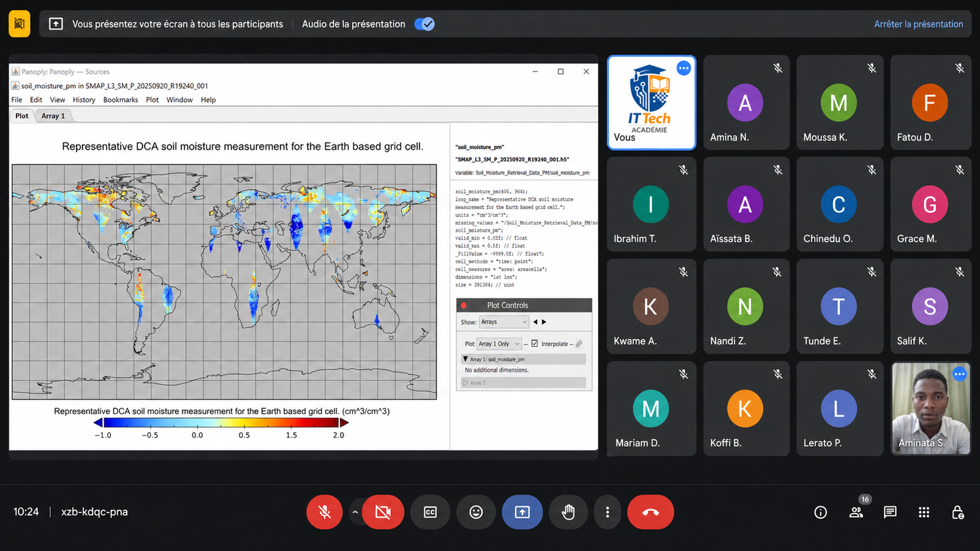This screenshot has height=551, width=980.
Task: Open meeting details info icon
Action: [x=821, y=512]
